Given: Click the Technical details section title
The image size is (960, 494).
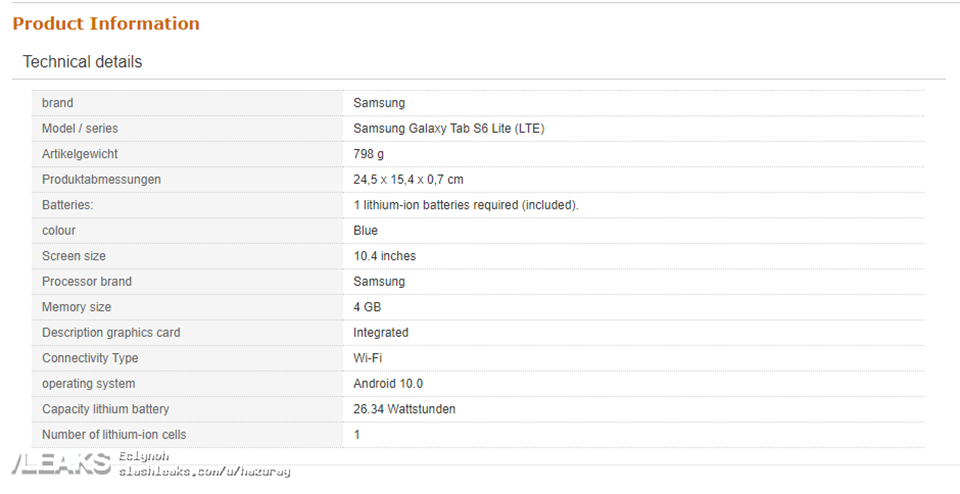Looking at the screenshot, I should (x=82, y=62).
